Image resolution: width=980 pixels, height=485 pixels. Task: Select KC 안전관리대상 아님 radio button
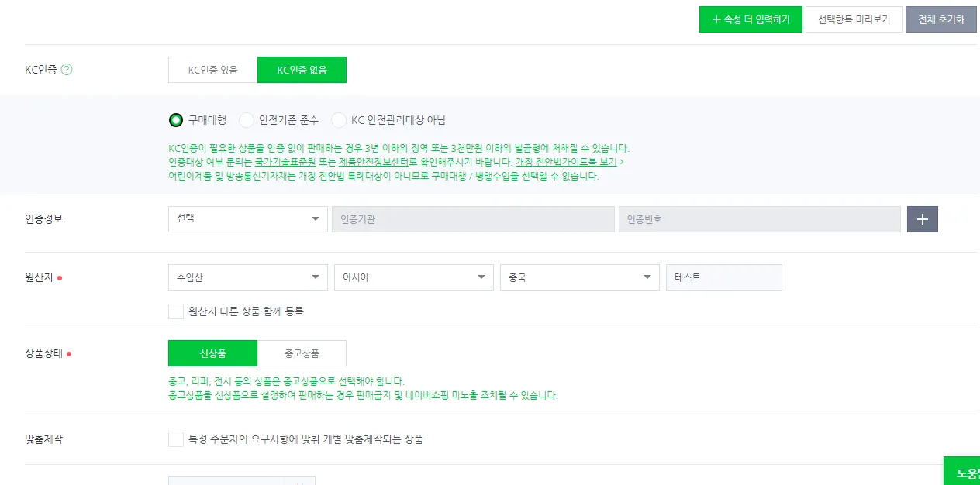pyautogui.click(x=339, y=120)
